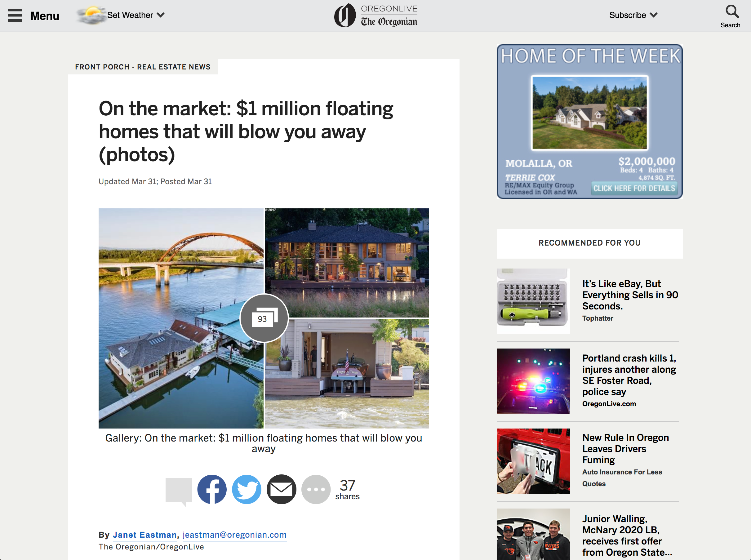Share the article on Twitter
The height and width of the screenshot is (560, 751).
click(247, 489)
